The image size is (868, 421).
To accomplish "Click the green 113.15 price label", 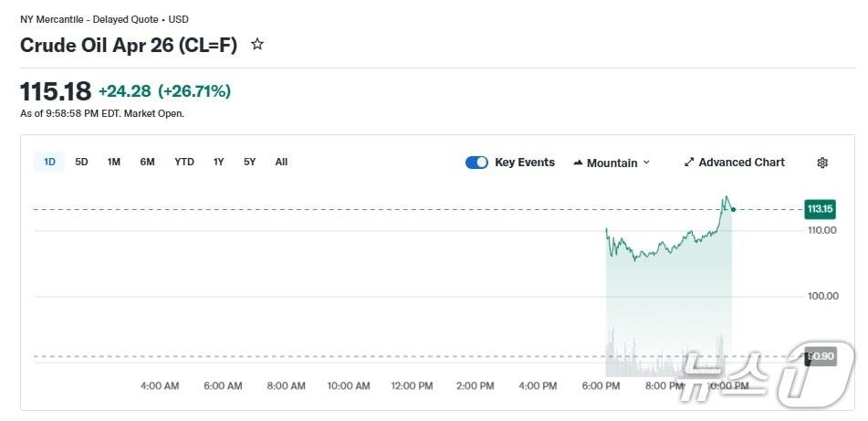I will tap(819, 209).
